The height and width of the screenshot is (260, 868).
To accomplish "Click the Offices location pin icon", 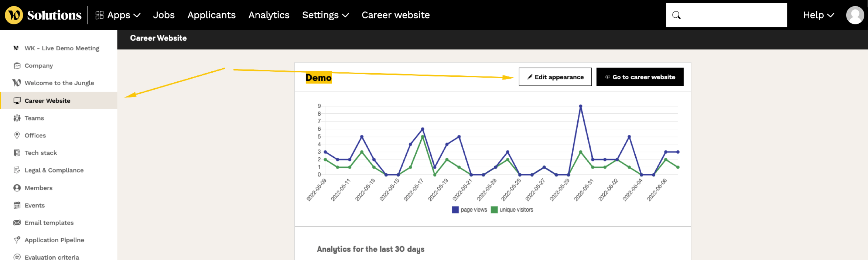I will click(x=17, y=136).
